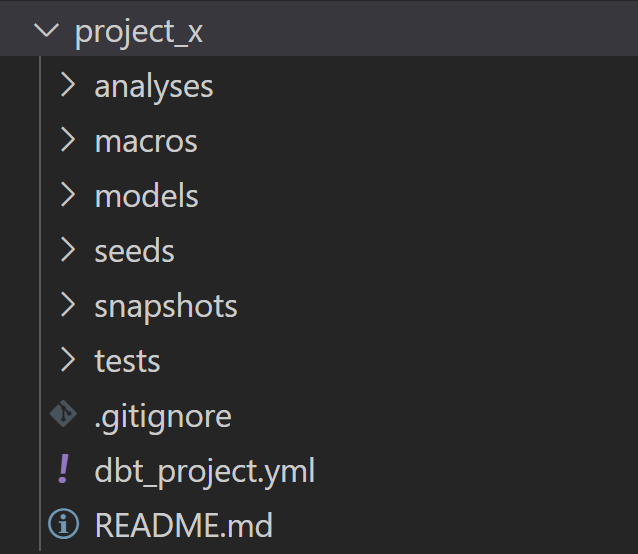Expand the analyses folder chevron
Image resolution: width=638 pixels, height=554 pixels.
point(68,85)
